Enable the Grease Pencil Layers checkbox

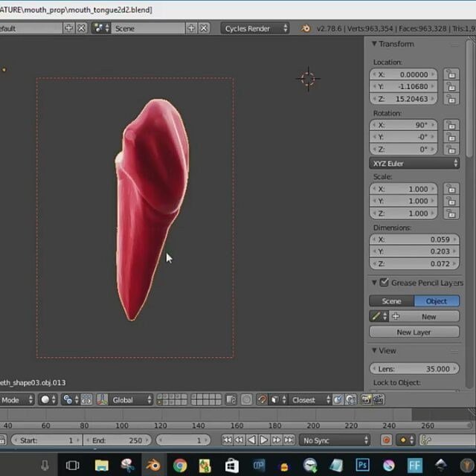[384, 283]
